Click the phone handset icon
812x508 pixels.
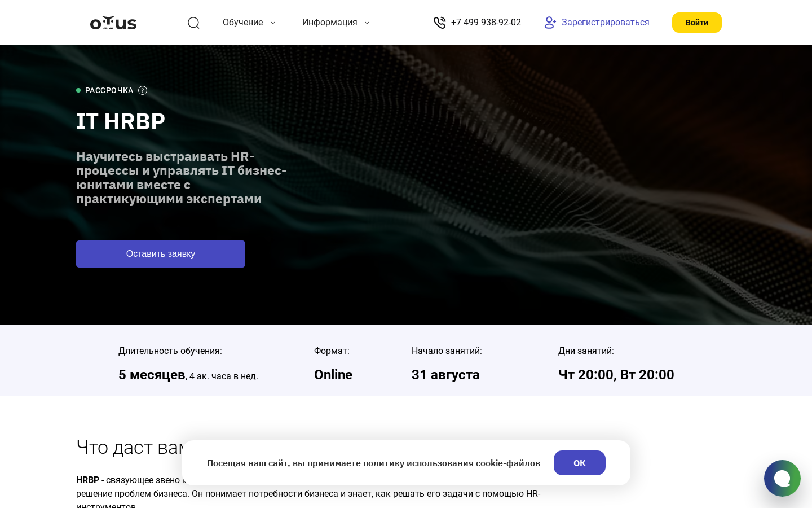(x=439, y=23)
